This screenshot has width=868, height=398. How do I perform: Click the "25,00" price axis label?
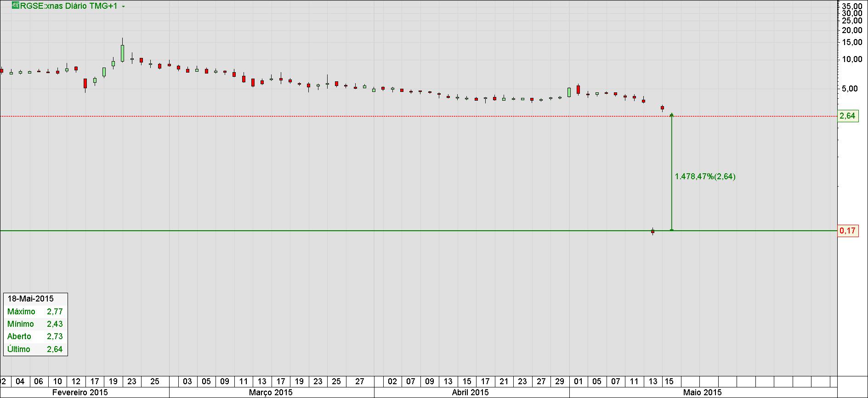(852, 21)
